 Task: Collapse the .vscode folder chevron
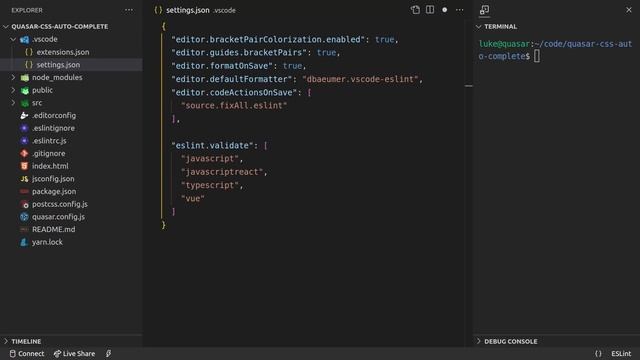[13, 39]
